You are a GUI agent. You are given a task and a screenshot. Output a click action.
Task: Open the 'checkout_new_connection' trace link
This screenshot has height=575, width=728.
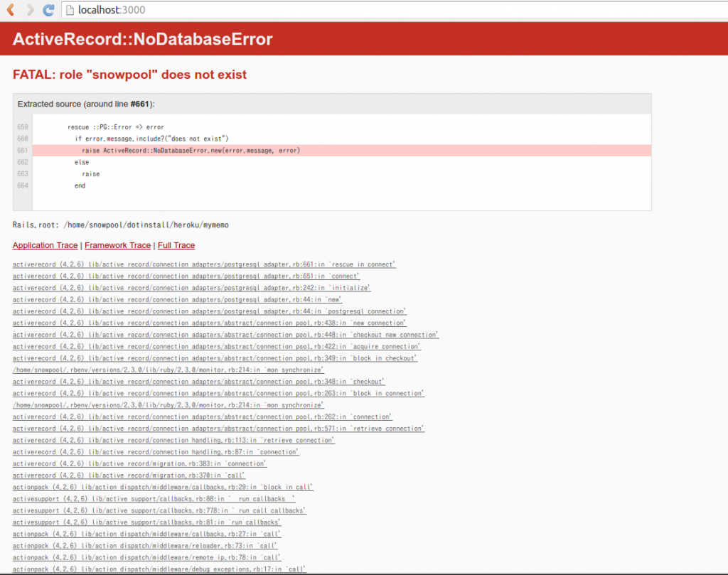point(225,335)
